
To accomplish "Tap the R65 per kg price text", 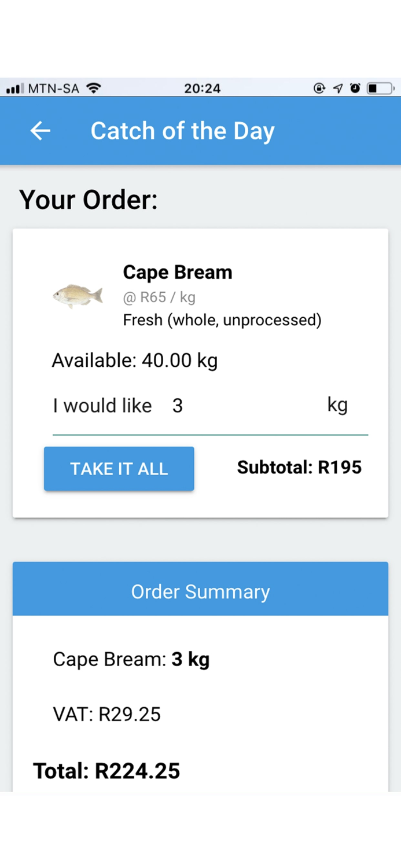I will coord(159,297).
